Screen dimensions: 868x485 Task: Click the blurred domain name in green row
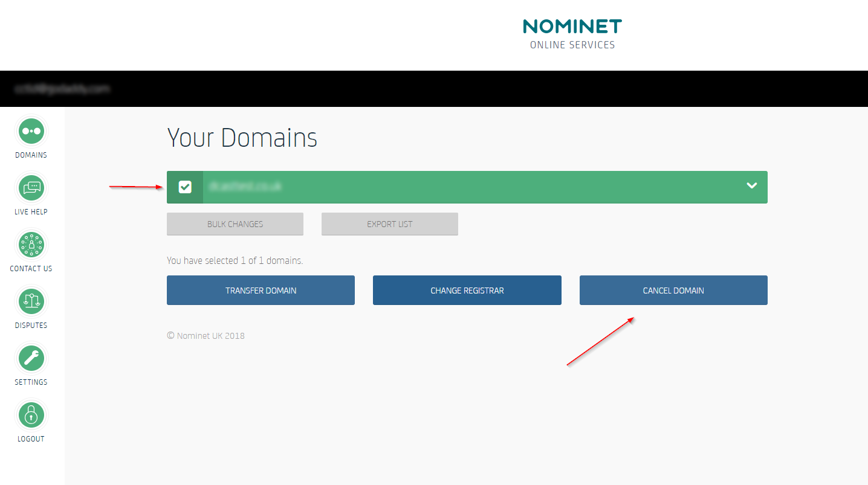pos(244,187)
